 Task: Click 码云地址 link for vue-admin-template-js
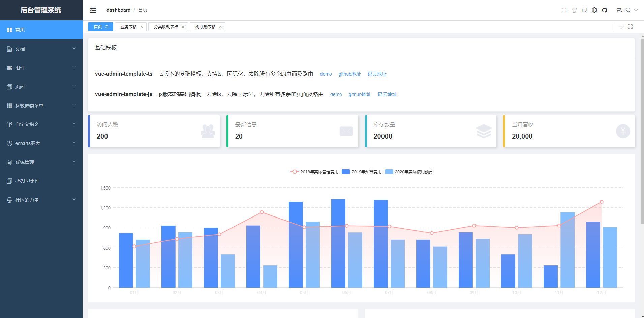pyautogui.click(x=387, y=94)
